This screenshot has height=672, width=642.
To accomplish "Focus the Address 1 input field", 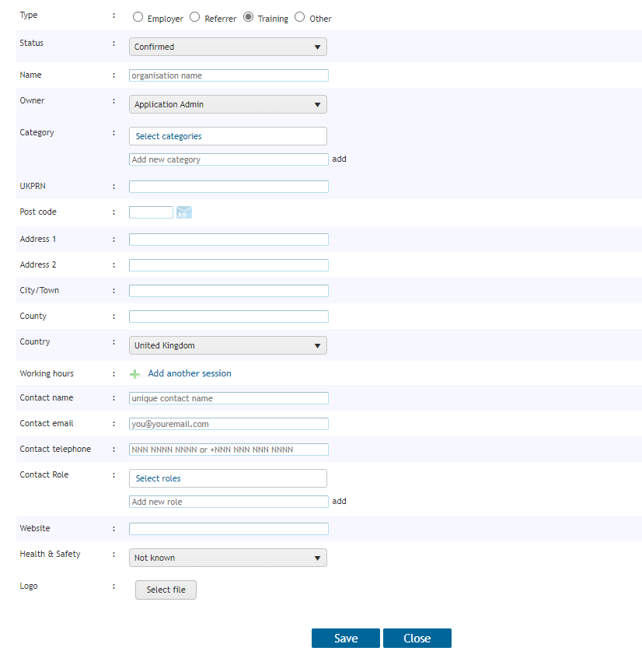I will coord(229,240).
